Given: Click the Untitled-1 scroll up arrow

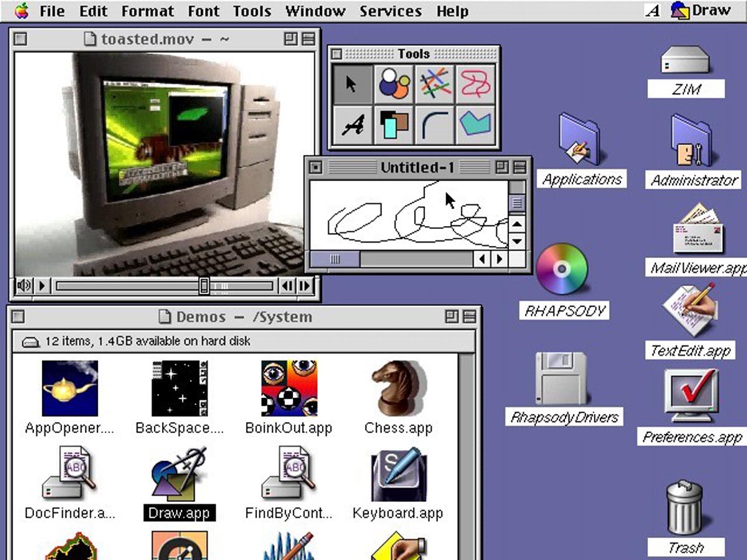Looking at the screenshot, I should click(517, 224).
